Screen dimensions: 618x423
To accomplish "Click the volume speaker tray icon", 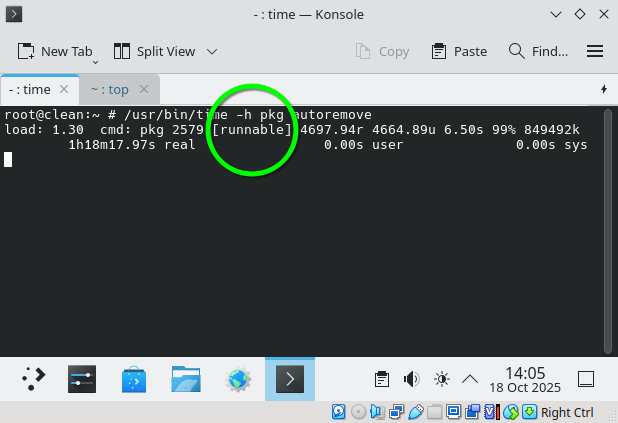I will click(410, 379).
